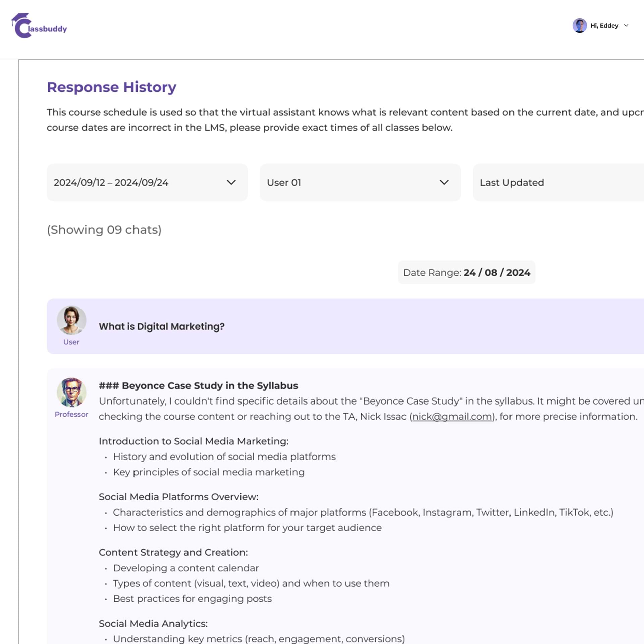The height and width of the screenshot is (644, 644).
Task: Click the Response History heading
Action: [111, 87]
